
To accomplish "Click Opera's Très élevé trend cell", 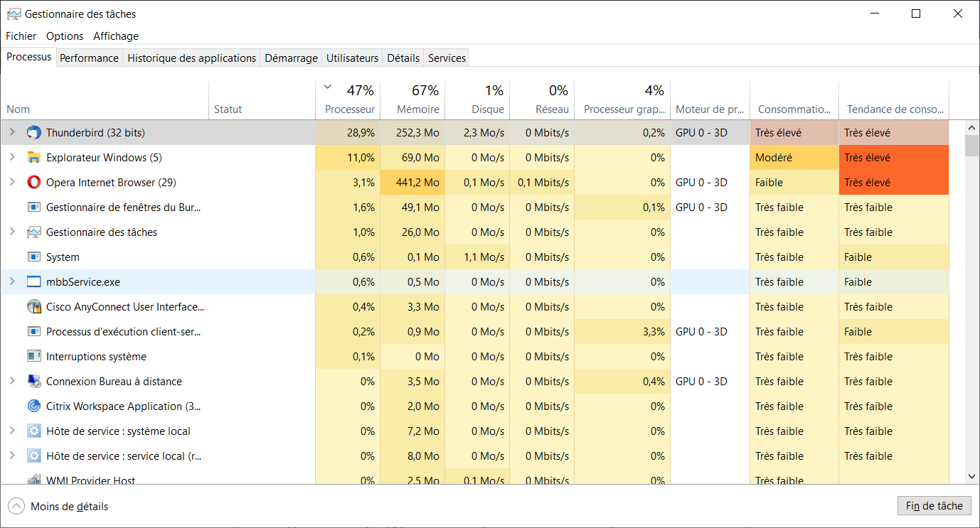I will coord(894,183).
